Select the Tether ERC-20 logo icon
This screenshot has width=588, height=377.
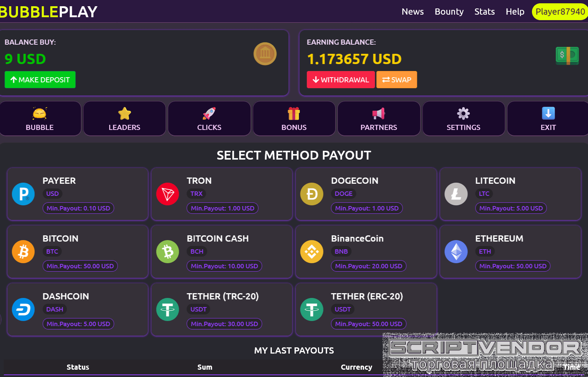312,310
